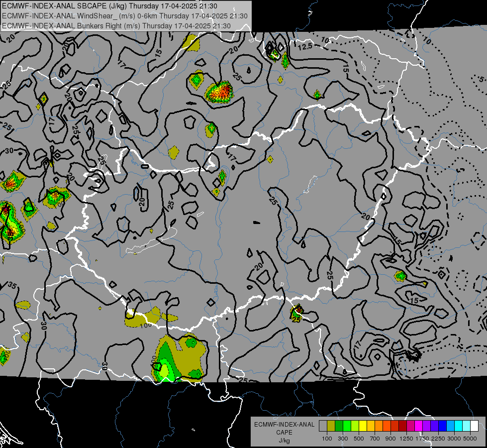
Task: Pick the pure yellow legend swatch
Action: click(x=363, y=426)
